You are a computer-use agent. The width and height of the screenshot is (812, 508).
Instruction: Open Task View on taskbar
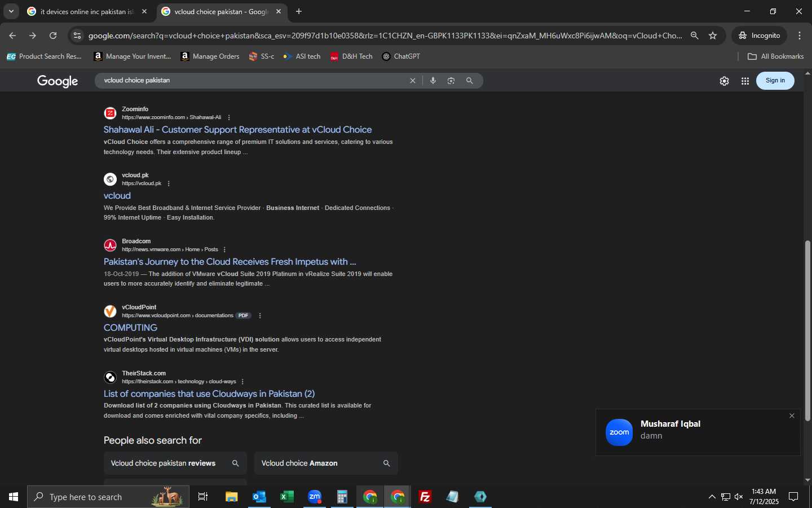[203, 497]
